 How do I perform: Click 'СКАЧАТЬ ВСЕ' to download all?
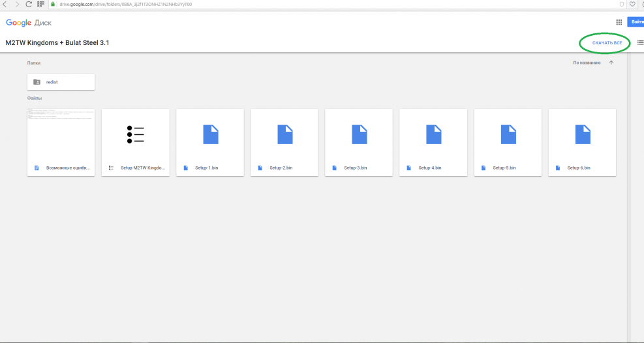[x=607, y=43]
